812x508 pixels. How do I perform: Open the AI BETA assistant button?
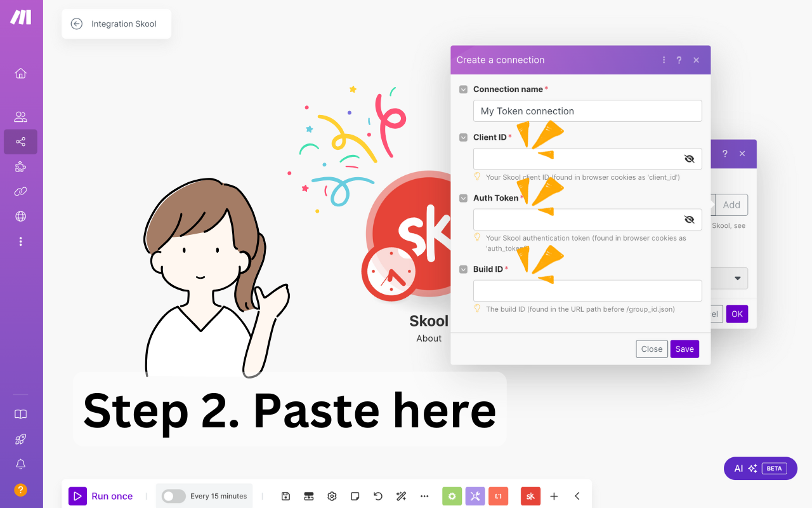(x=760, y=468)
